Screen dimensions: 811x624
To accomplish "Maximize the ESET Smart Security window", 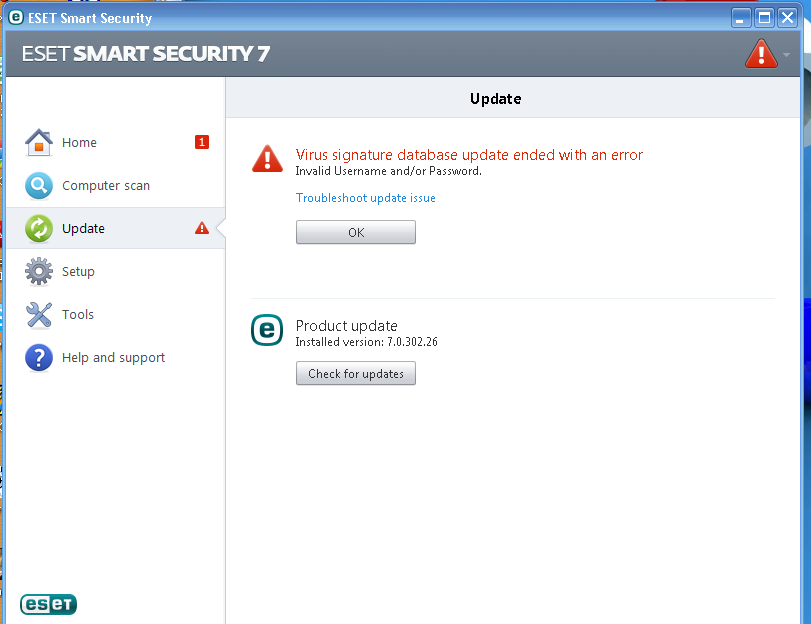I will pos(764,18).
